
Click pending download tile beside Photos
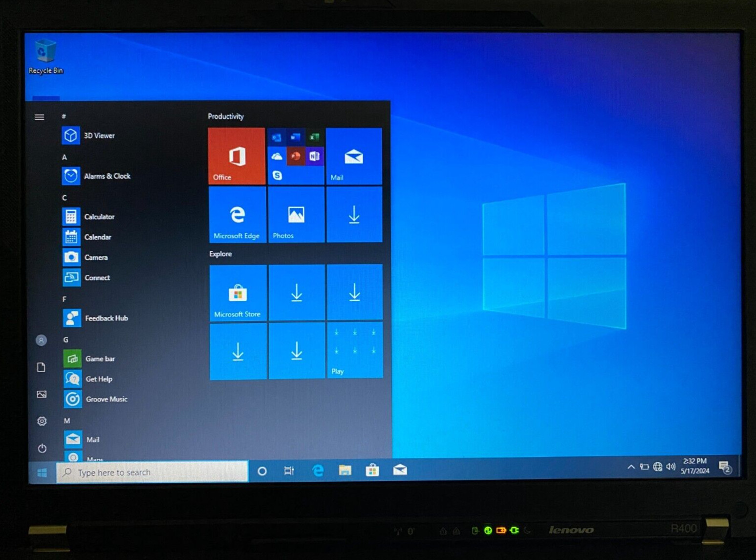[354, 215]
